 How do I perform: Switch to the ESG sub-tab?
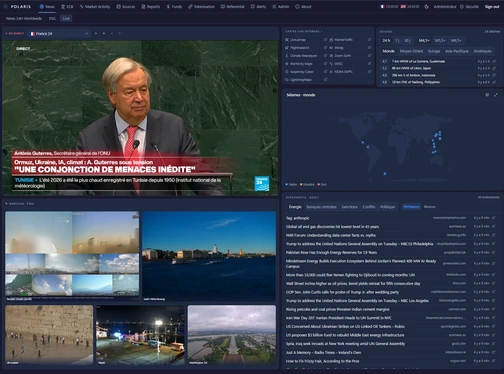tap(52, 18)
